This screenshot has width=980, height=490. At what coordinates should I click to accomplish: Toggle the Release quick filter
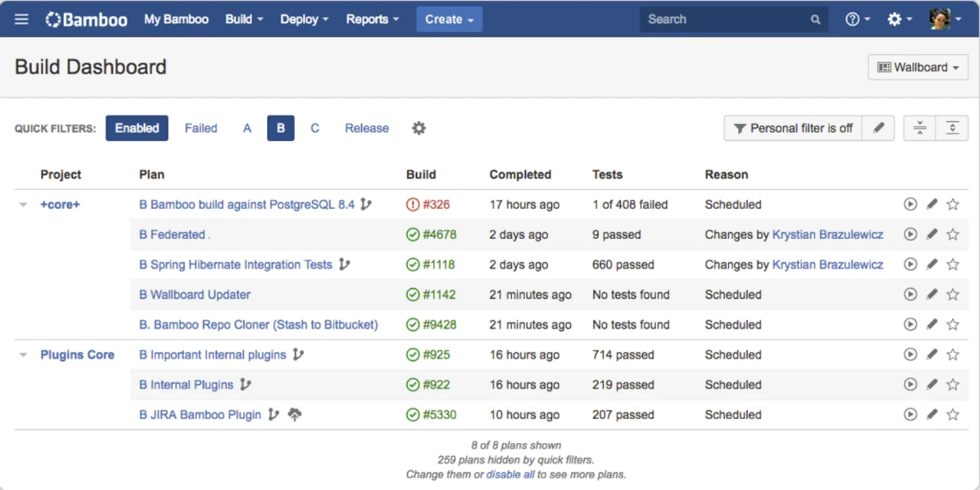point(367,128)
